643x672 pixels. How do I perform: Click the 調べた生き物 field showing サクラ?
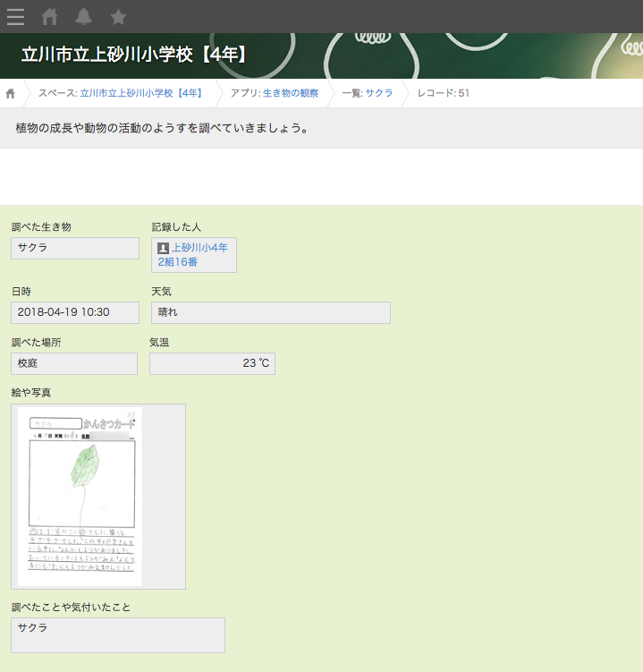(x=75, y=248)
